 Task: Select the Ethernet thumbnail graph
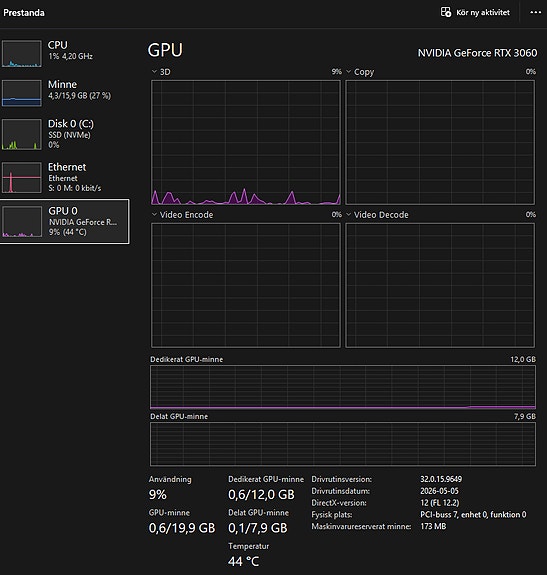[22, 177]
